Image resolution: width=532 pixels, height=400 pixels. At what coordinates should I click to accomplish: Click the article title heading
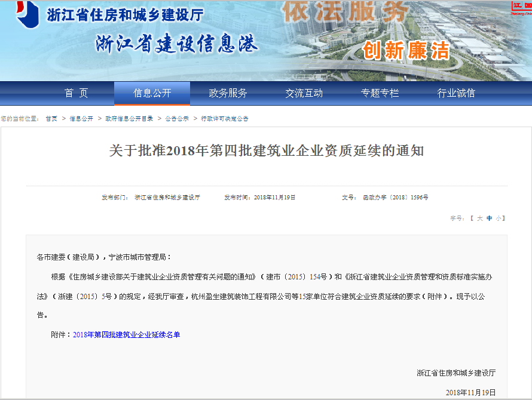(x=266, y=150)
